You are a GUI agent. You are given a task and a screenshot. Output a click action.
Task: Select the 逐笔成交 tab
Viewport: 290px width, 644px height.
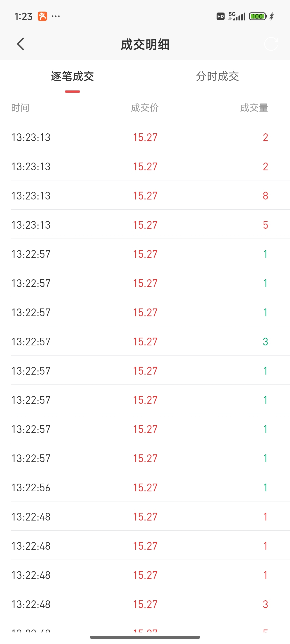(x=72, y=76)
